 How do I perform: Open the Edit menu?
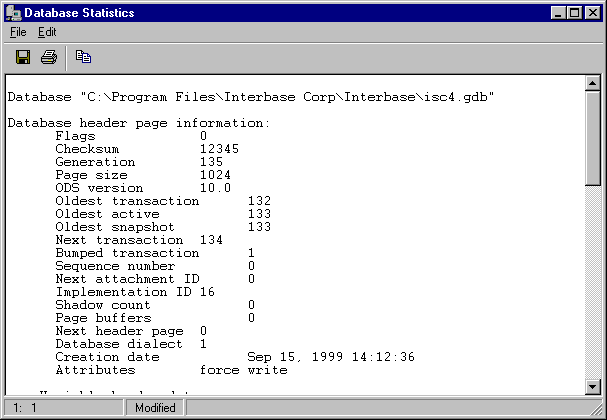click(x=47, y=32)
